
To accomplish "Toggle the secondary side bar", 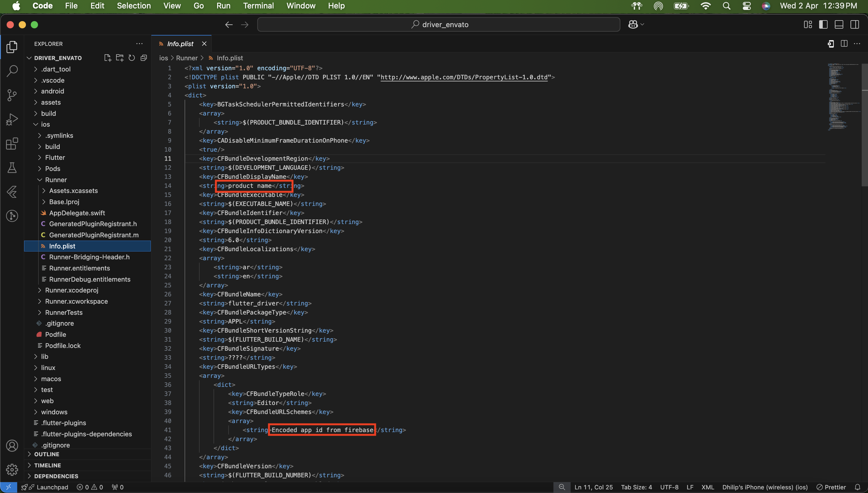I will [x=854, y=24].
